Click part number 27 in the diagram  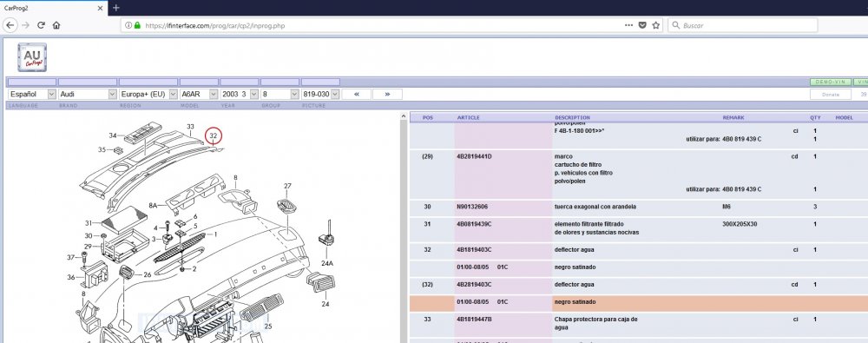click(x=287, y=186)
